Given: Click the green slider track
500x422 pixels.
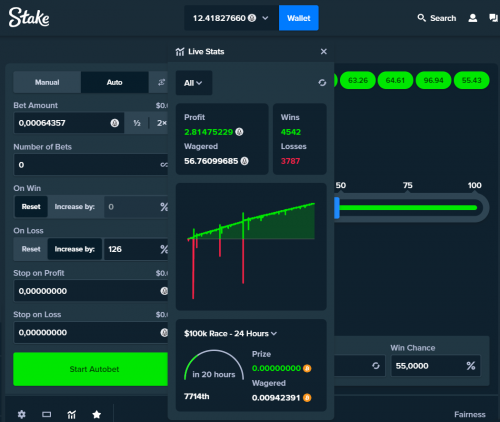Looking at the screenshot, I should [x=408, y=208].
